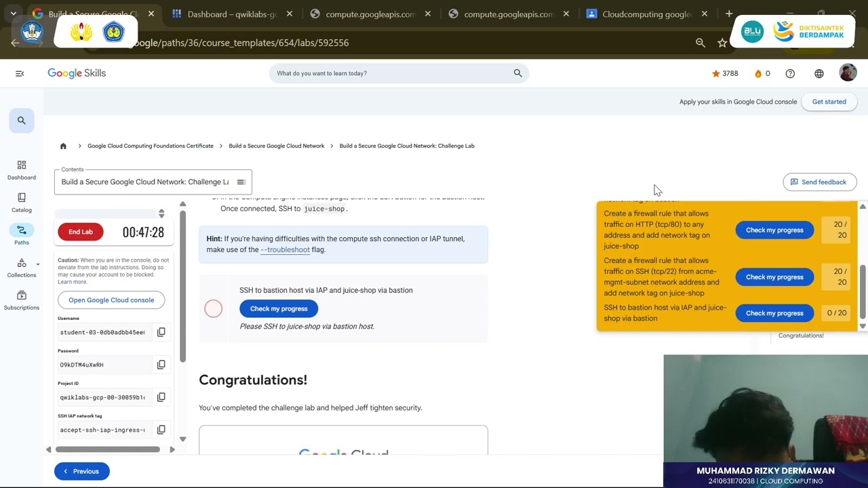Open the language globe icon

pyautogui.click(x=819, y=73)
